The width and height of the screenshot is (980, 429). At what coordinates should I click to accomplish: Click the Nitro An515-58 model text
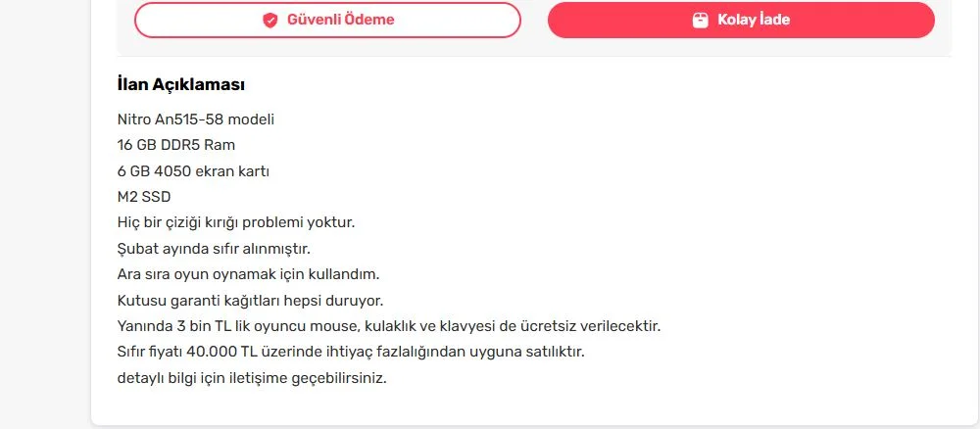[195, 119]
